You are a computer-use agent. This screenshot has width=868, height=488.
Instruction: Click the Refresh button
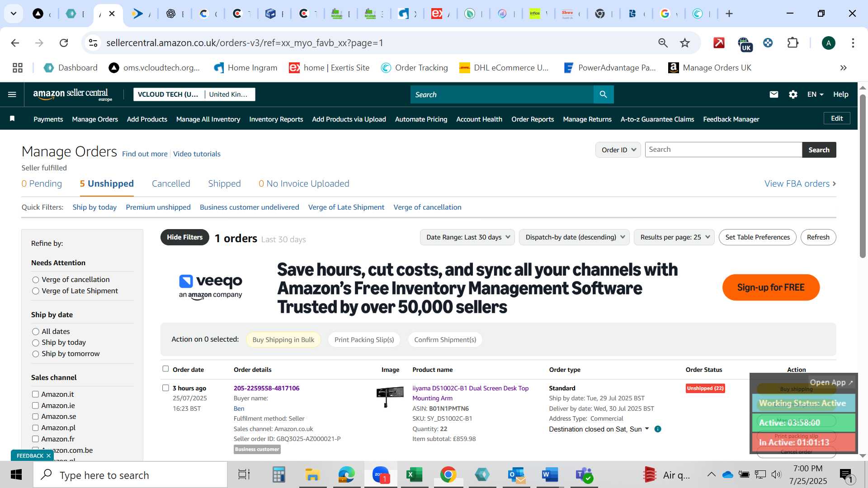pos(818,237)
